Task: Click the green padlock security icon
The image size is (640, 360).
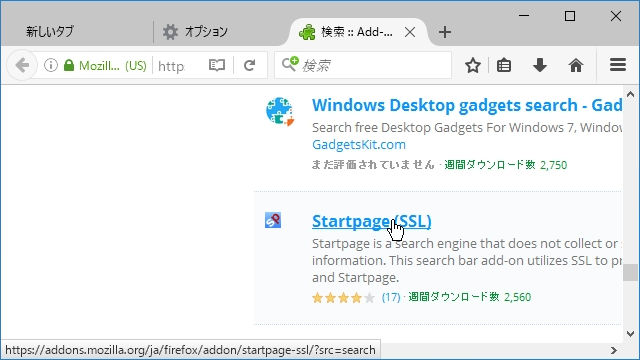Action: click(x=69, y=65)
